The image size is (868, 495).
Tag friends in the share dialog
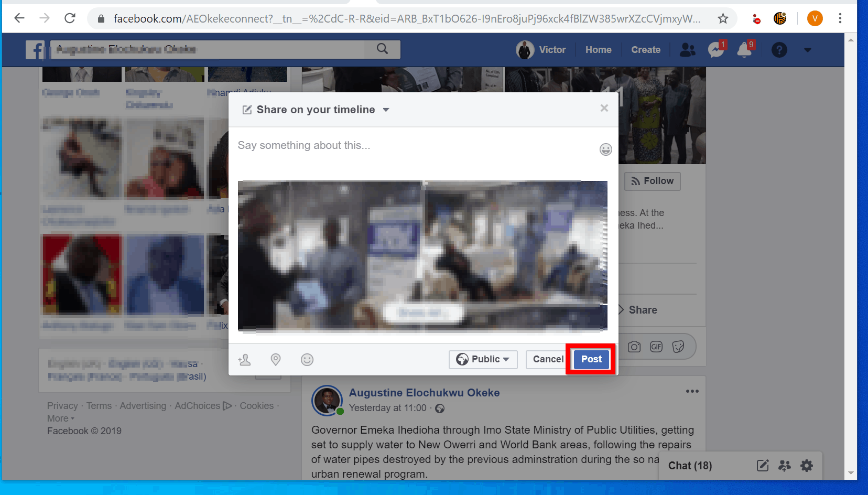point(244,360)
